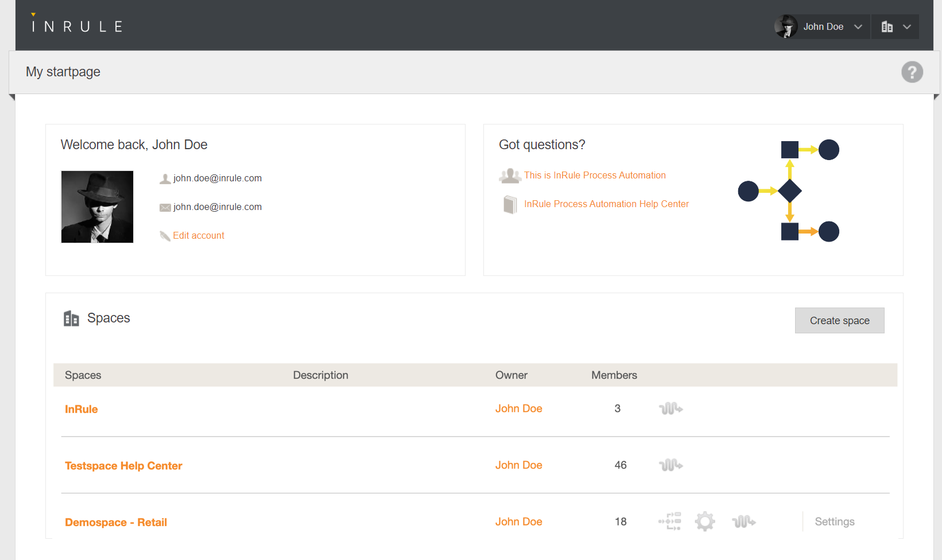Open the Edit account link

click(x=198, y=236)
